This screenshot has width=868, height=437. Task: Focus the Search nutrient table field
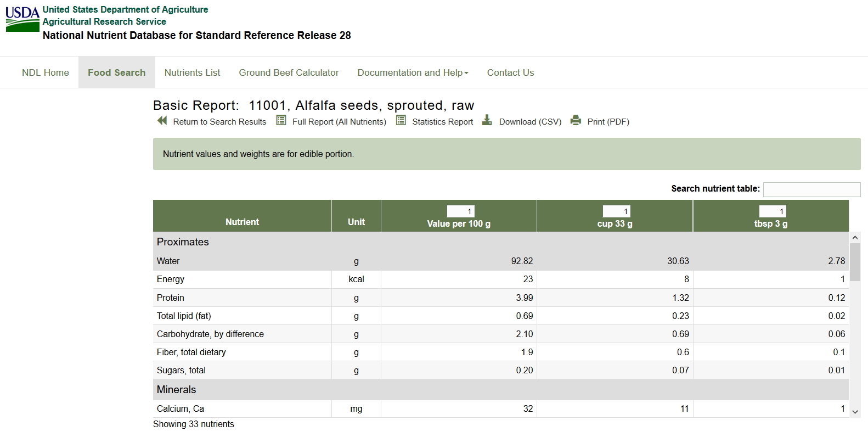811,189
